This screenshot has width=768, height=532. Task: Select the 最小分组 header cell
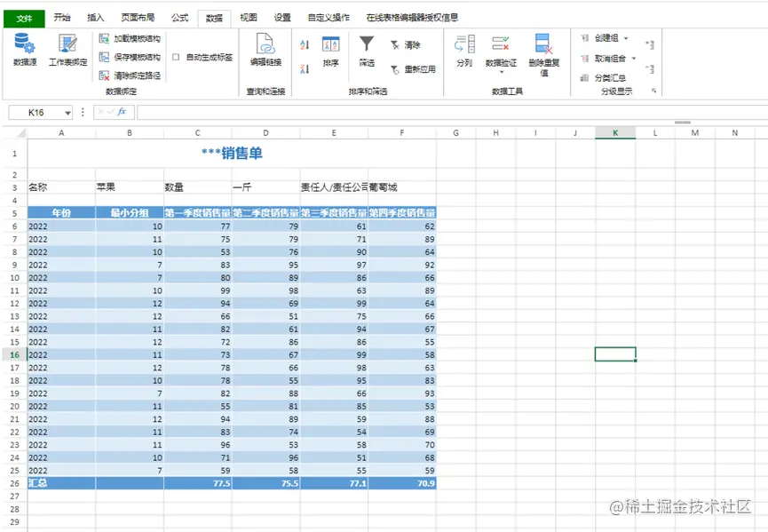[x=130, y=212]
